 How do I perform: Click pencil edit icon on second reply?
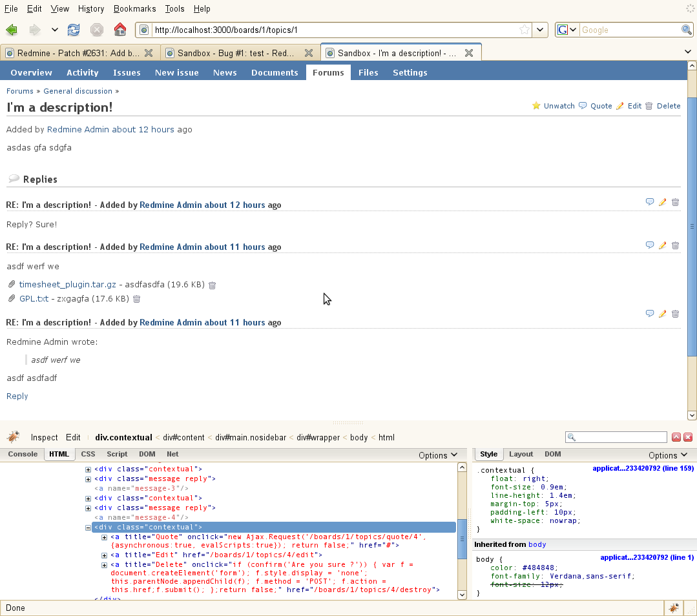pyautogui.click(x=662, y=245)
